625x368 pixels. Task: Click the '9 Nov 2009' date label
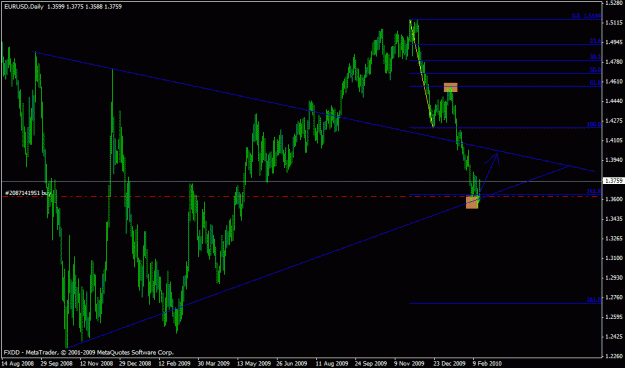410,364
